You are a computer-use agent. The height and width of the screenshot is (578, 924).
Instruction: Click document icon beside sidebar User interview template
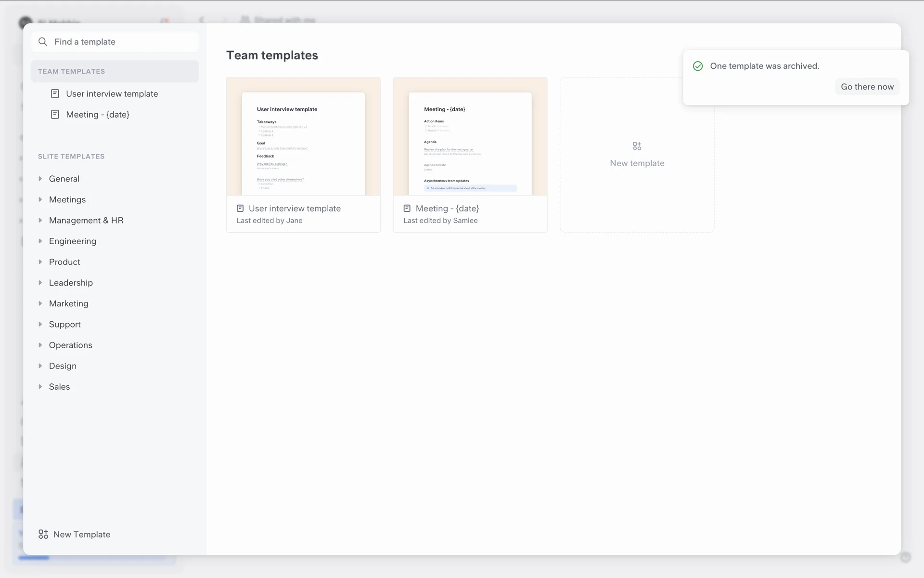click(x=55, y=93)
